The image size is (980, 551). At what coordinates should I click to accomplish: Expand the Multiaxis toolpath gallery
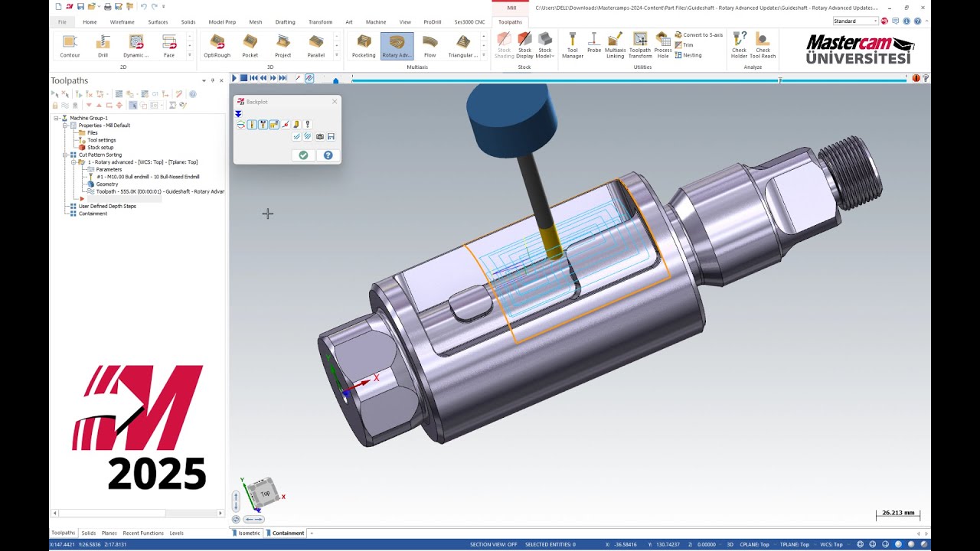(x=484, y=55)
